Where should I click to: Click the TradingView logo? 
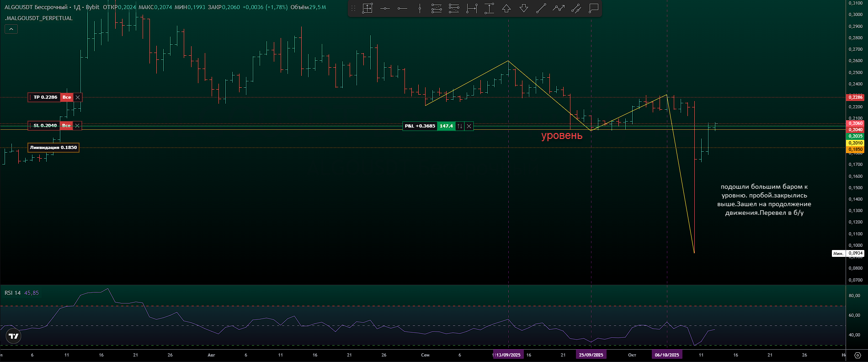click(x=14, y=336)
